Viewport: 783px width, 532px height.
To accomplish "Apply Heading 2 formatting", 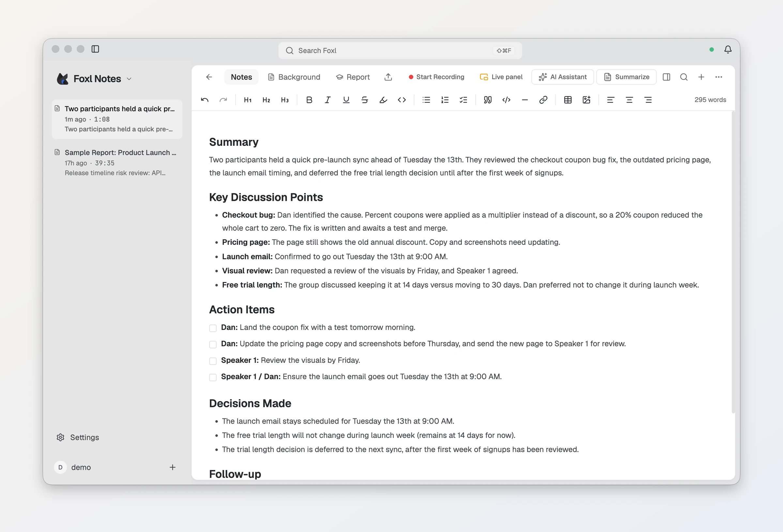I will [x=266, y=100].
